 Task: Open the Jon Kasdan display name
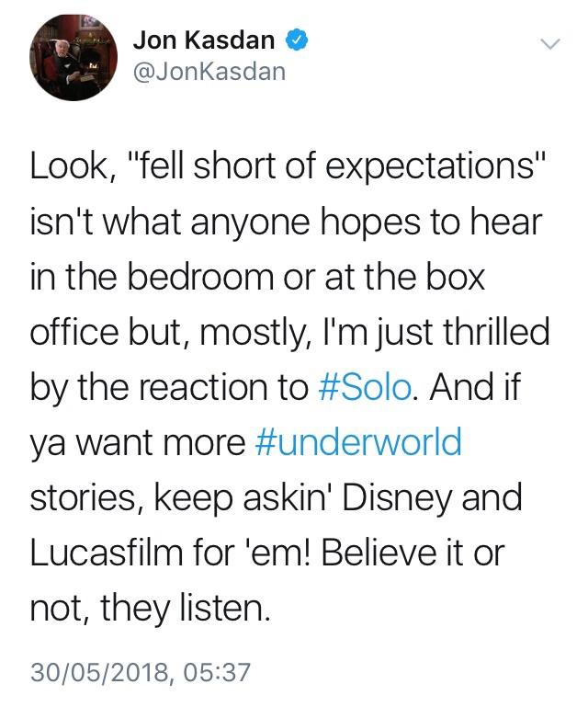203,40
